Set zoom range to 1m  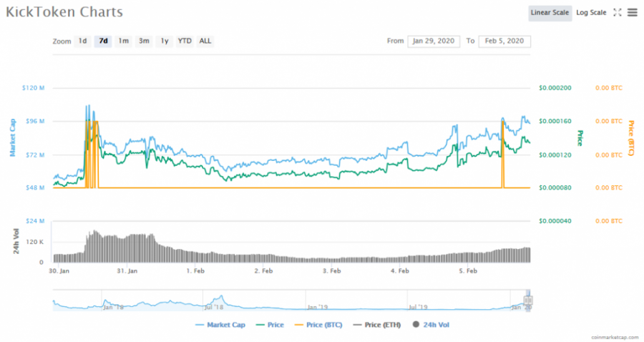coord(124,41)
